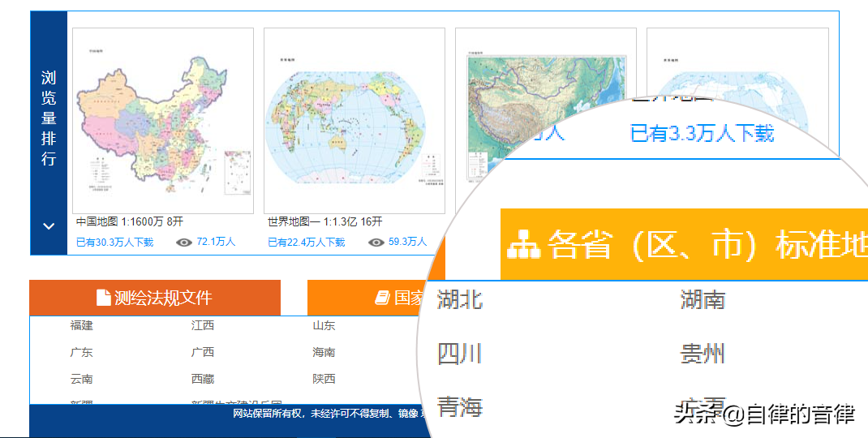Open the China map 1:1600万 thumbnail

163,121
